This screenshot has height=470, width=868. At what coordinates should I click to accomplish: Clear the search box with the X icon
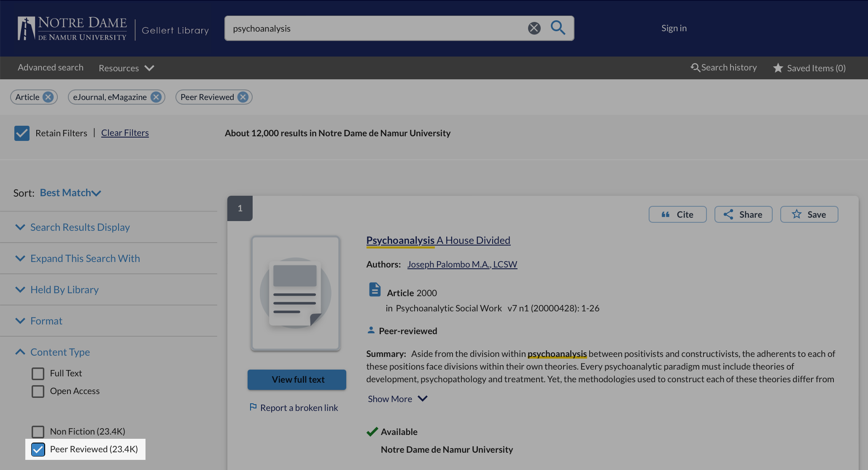(534, 28)
